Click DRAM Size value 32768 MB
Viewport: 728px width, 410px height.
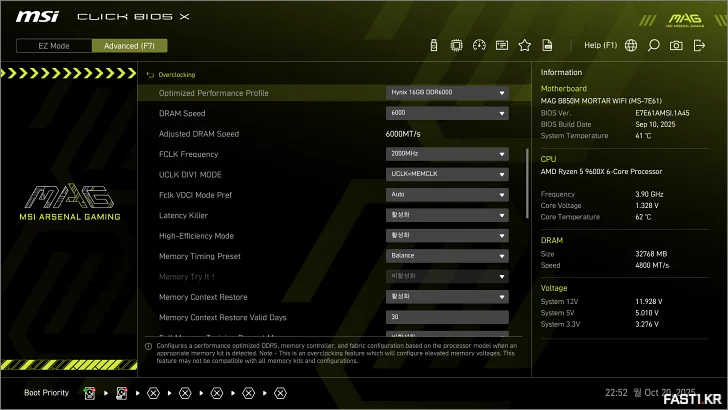pos(651,254)
